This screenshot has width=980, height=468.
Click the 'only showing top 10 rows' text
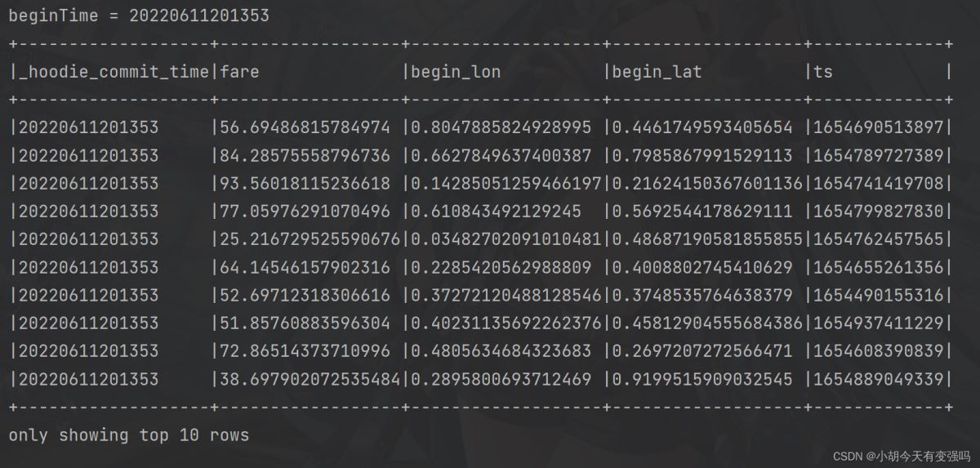click(x=128, y=435)
